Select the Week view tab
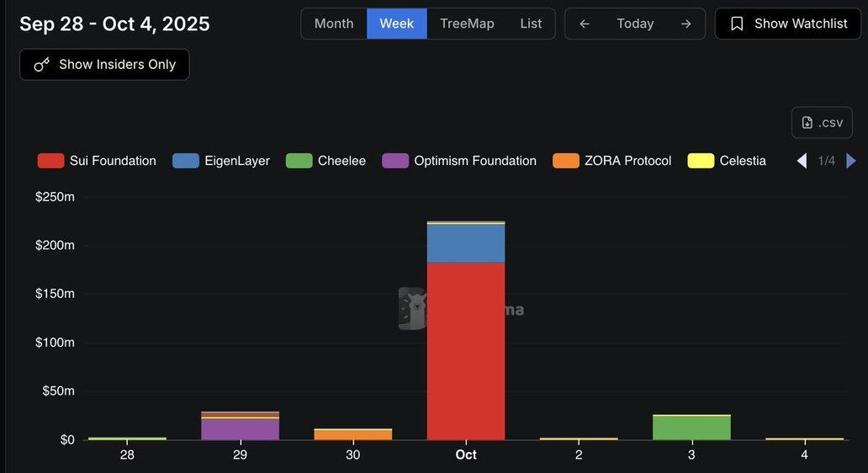This screenshot has width=868, height=473. pos(396,24)
